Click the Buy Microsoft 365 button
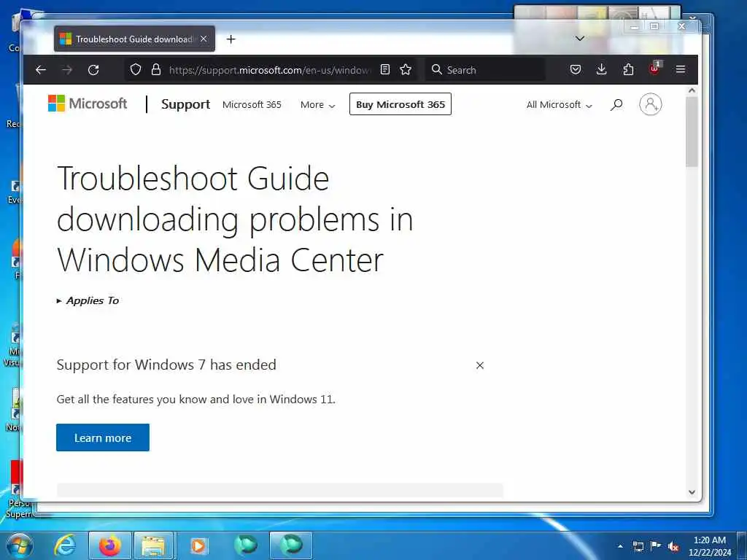 400,104
